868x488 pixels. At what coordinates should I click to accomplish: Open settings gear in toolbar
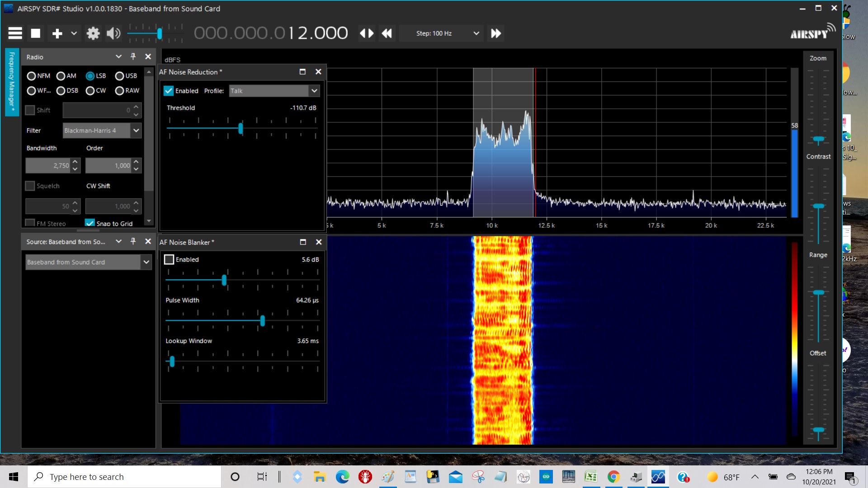pos(93,33)
